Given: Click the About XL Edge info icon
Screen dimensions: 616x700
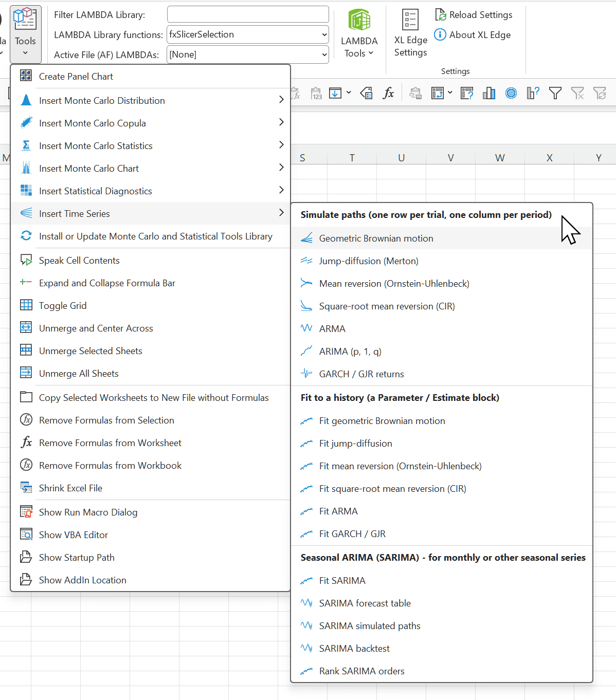Looking at the screenshot, I should 440,35.
